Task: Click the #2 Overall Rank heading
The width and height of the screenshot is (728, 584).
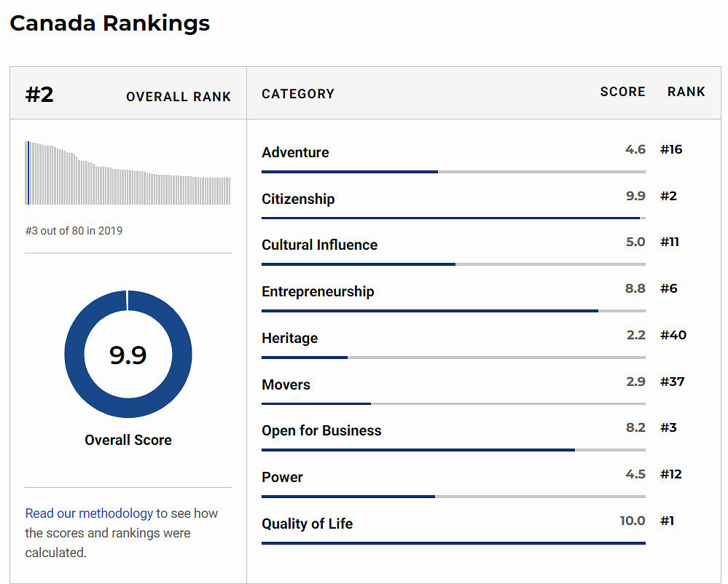Action: tap(40, 95)
